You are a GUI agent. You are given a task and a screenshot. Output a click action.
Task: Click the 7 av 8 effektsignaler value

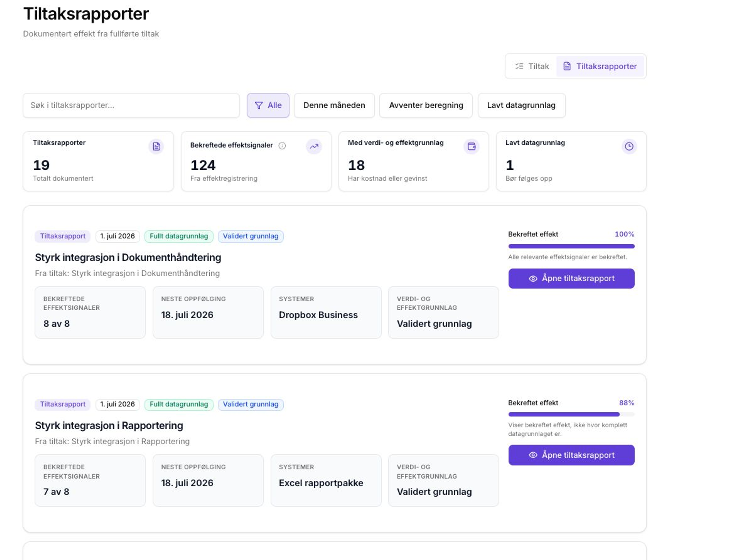[56, 492]
